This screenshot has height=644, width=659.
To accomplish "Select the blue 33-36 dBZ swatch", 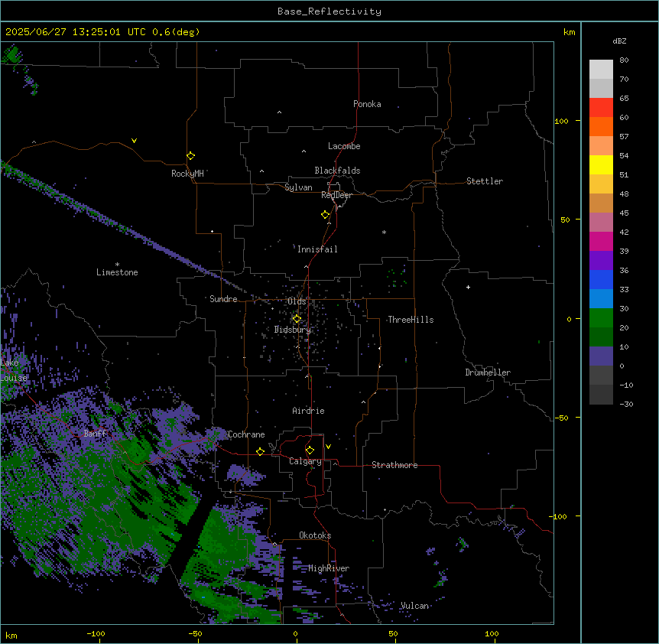I will pos(601,279).
